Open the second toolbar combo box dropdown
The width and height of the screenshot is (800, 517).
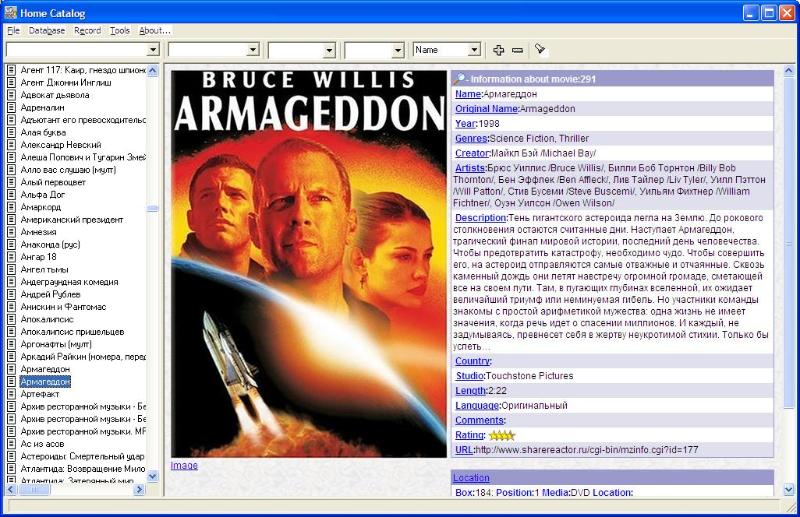tap(253, 50)
